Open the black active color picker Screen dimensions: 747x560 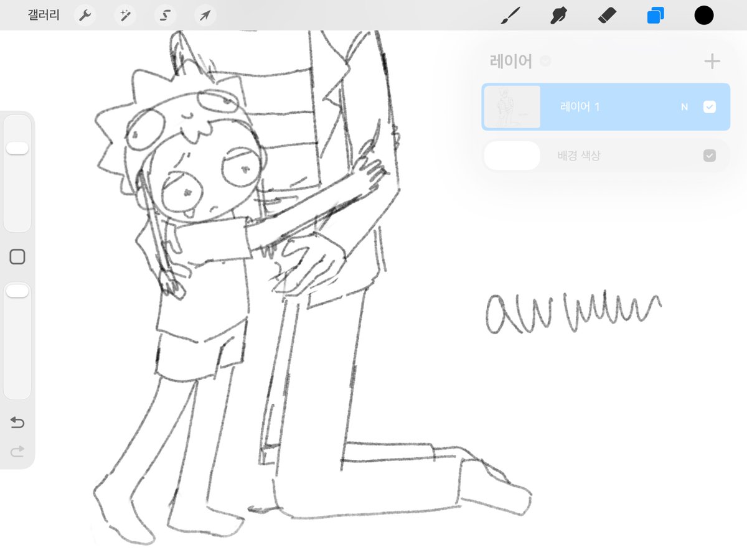click(x=704, y=16)
